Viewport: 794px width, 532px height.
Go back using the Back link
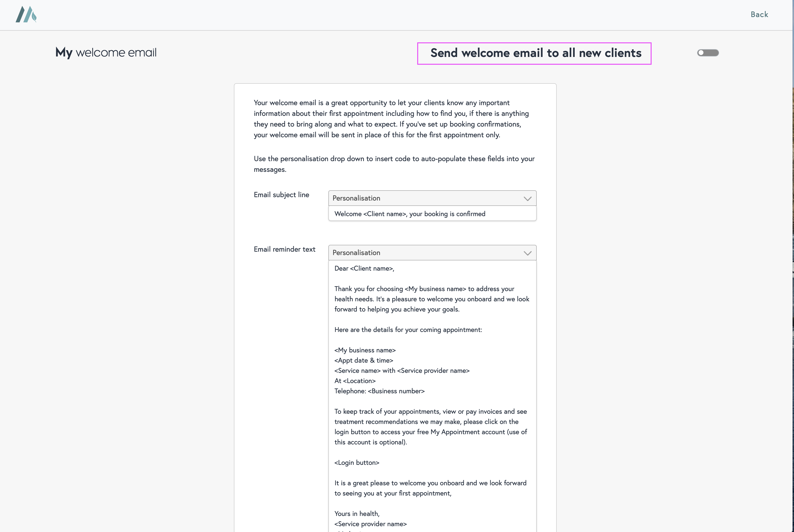click(759, 15)
